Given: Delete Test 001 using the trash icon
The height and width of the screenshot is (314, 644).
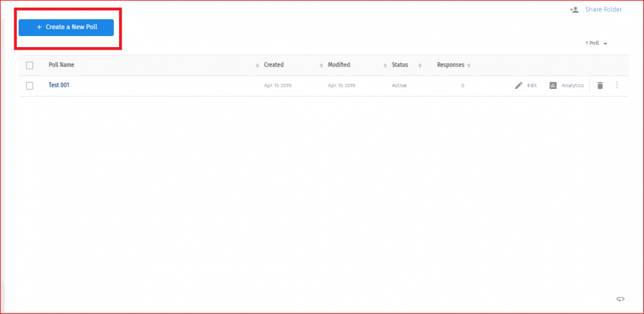Looking at the screenshot, I should [x=600, y=86].
